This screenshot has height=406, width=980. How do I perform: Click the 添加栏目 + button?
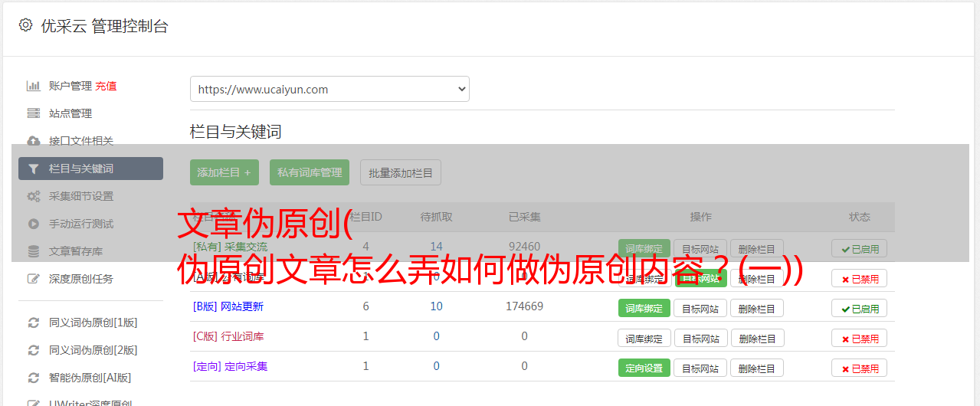[225, 172]
